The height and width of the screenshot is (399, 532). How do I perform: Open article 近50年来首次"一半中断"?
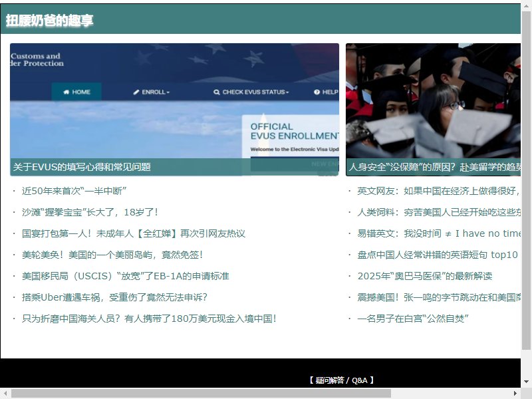click(x=74, y=191)
